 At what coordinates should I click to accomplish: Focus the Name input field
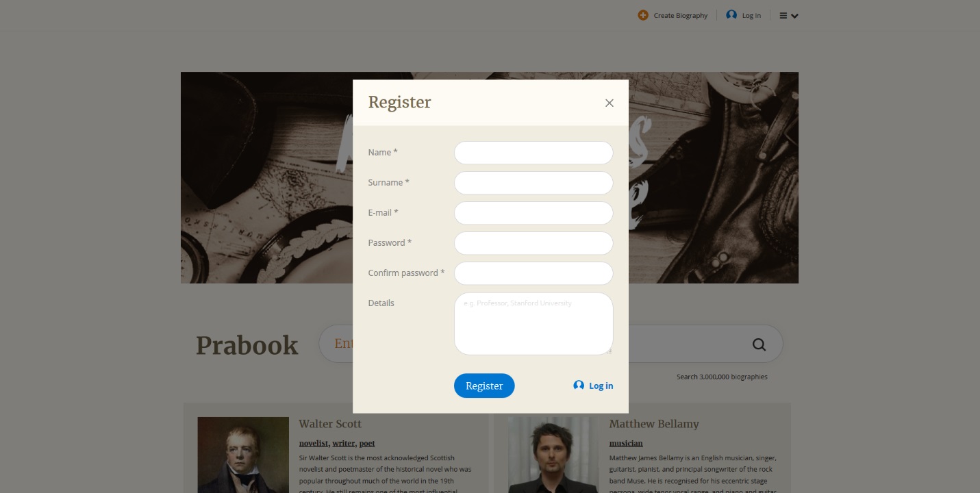pyautogui.click(x=533, y=153)
